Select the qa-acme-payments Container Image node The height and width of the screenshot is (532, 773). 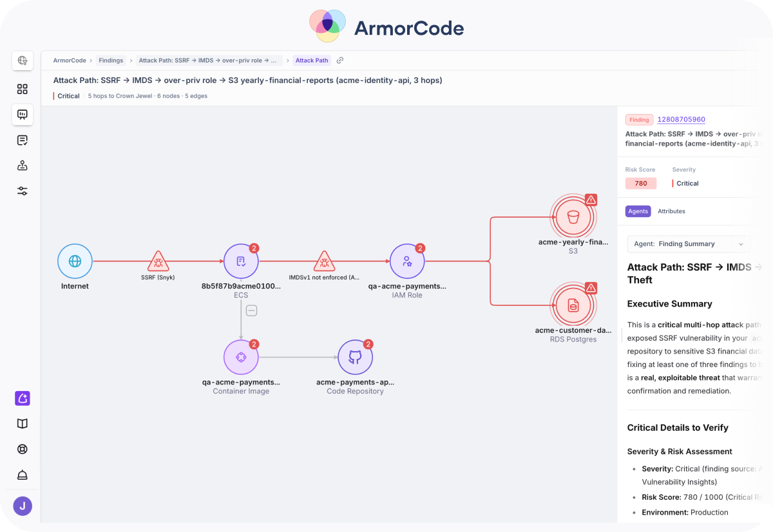[x=241, y=357]
